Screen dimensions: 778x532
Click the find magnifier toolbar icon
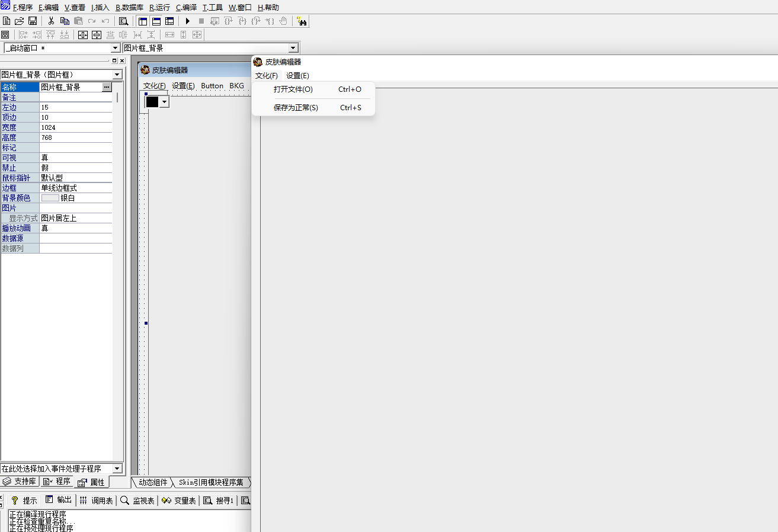coord(123,21)
